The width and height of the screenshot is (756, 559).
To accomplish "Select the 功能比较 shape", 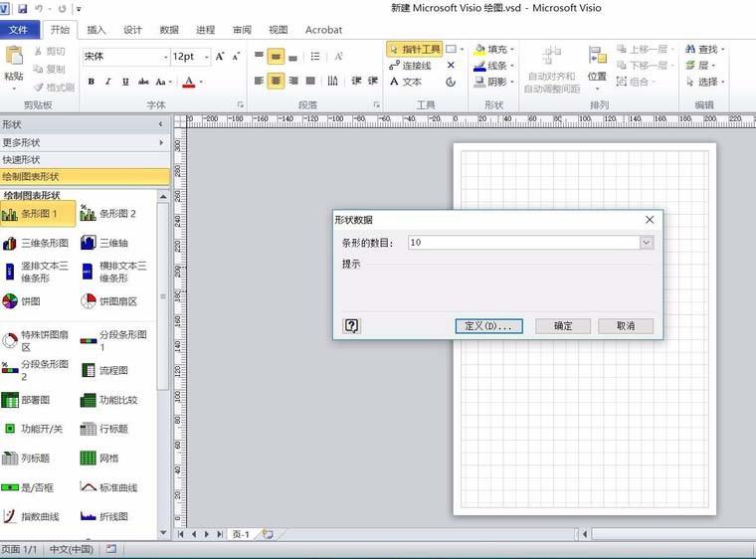I will (x=109, y=400).
